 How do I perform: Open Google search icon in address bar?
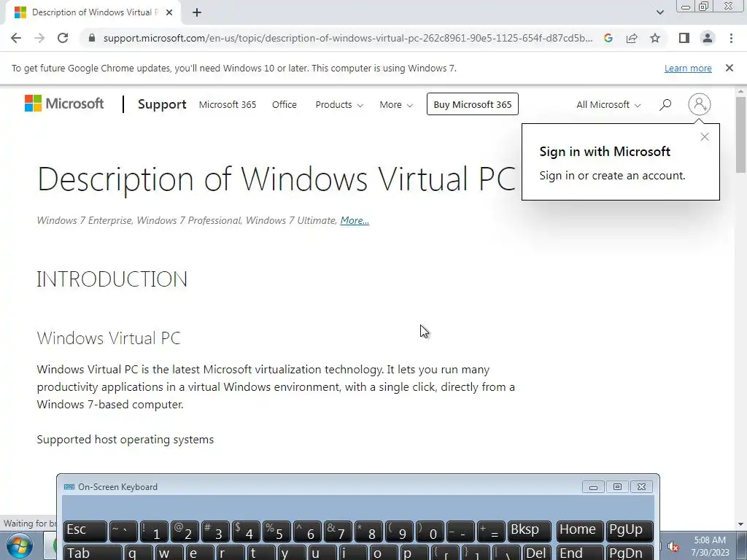pos(608,38)
